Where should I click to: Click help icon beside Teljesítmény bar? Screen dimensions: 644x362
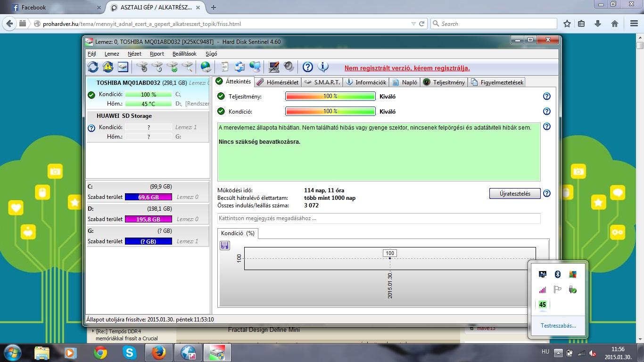coord(547,96)
